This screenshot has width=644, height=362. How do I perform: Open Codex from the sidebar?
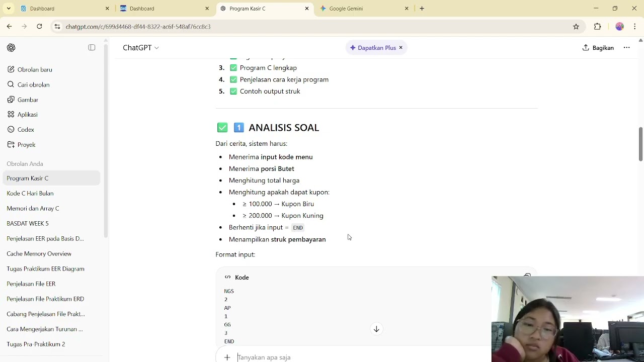click(x=21, y=130)
